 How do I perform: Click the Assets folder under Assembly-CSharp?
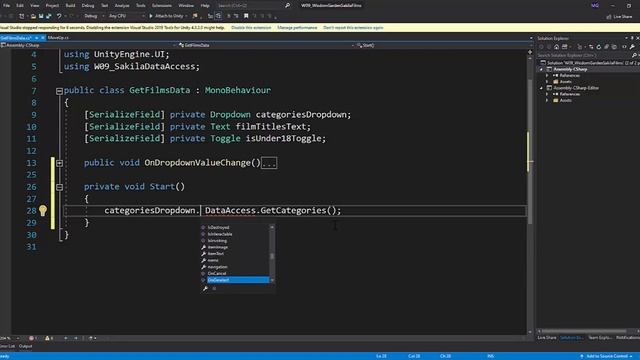coord(562,82)
